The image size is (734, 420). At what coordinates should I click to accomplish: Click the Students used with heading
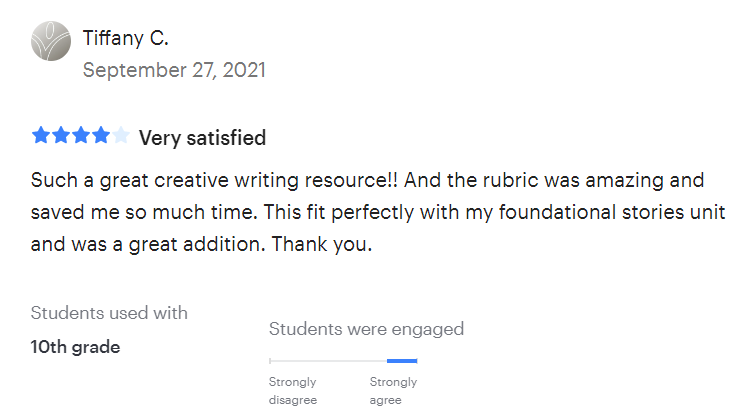[x=109, y=313]
